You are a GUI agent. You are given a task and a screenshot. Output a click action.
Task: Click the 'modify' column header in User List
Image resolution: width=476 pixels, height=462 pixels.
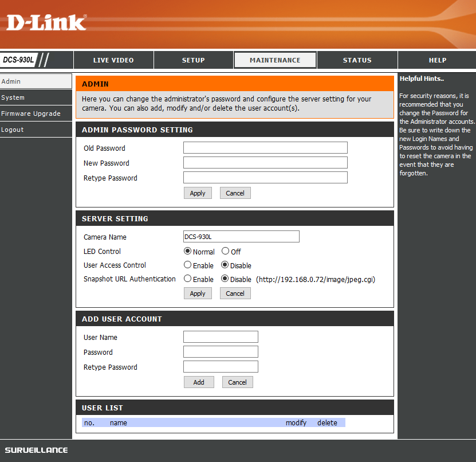point(296,423)
